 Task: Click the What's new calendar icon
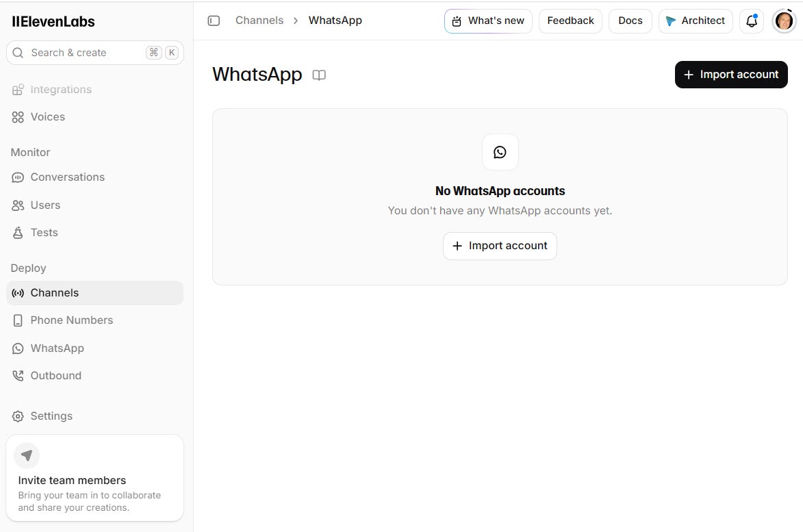[457, 21]
